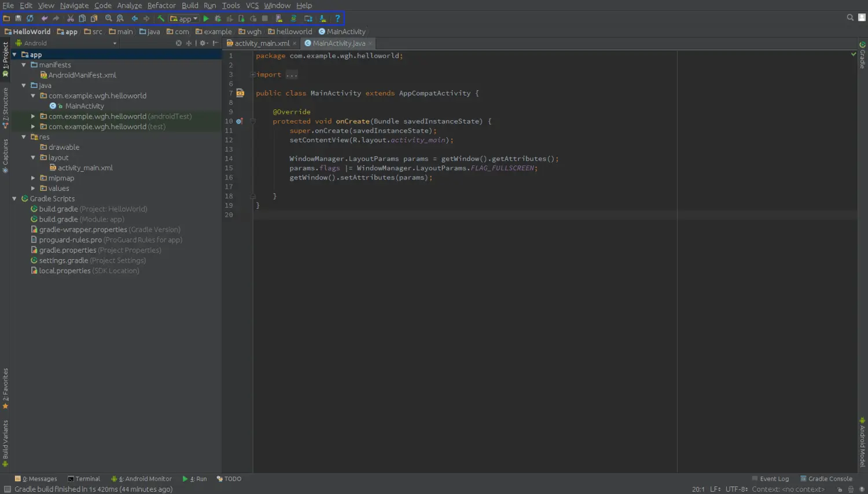Image resolution: width=868 pixels, height=494 pixels.
Task: Click the scroll from source icon in Project panel
Action: click(x=179, y=43)
